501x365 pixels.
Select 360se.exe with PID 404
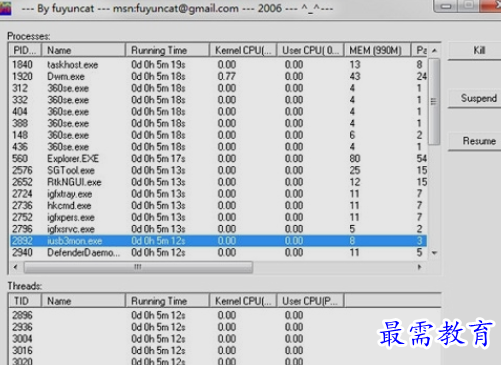point(218,112)
